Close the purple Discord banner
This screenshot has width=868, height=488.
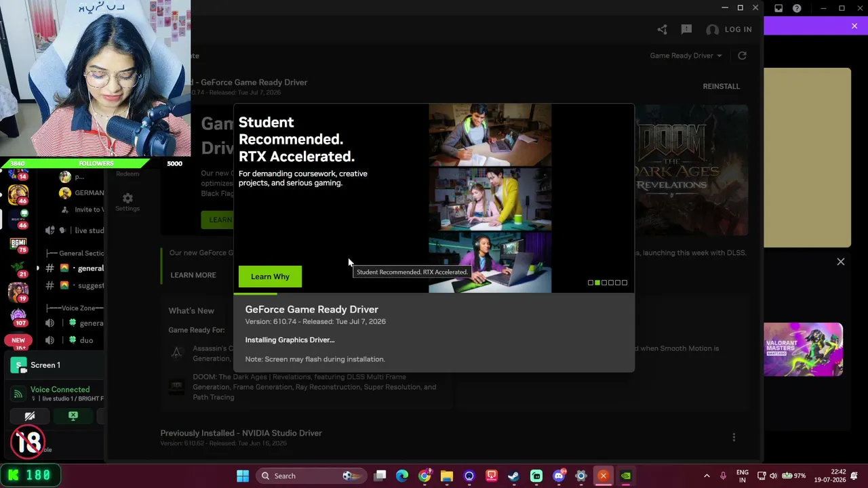tap(854, 26)
